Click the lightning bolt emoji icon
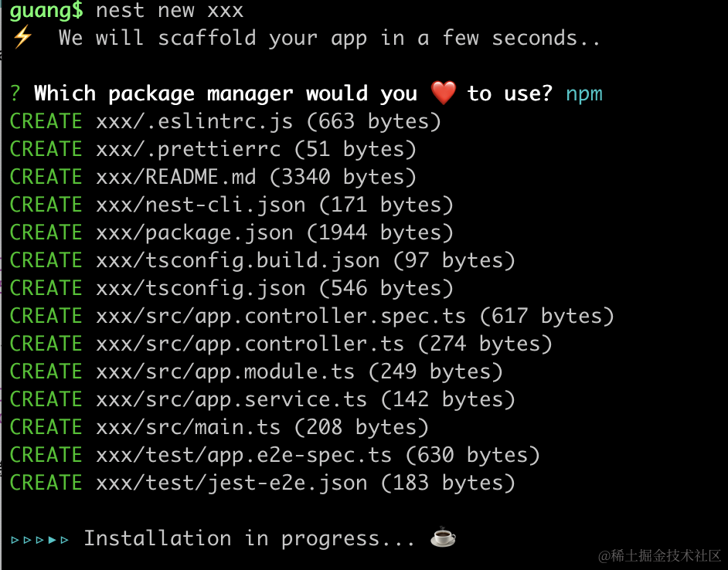728x570 pixels. [21, 38]
